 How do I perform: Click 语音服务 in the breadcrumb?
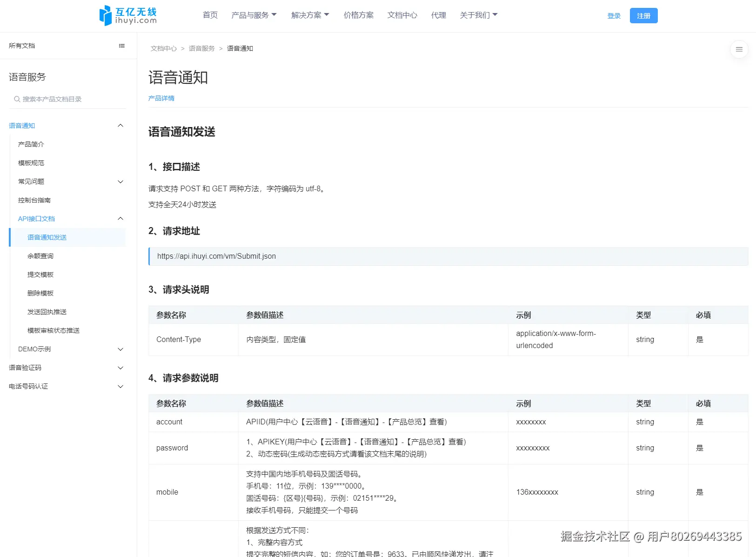[x=202, y=48]
